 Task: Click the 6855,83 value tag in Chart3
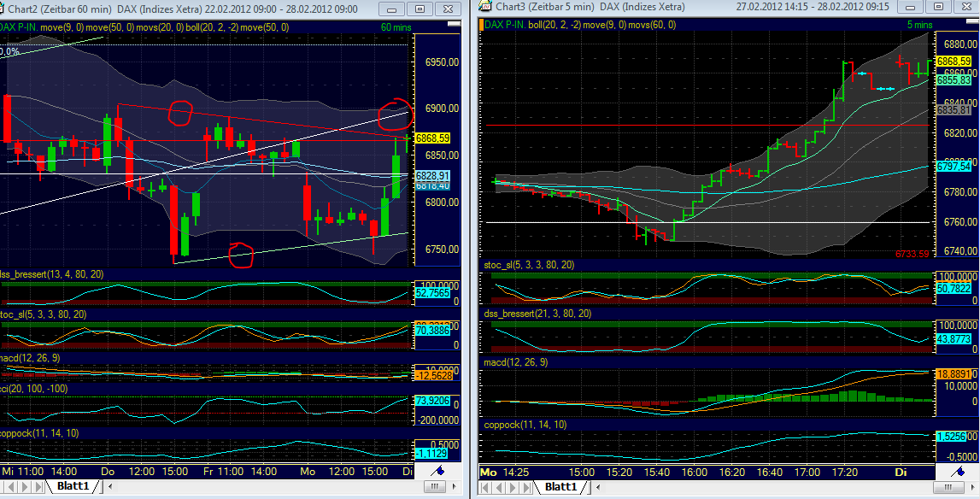(954, 80)
